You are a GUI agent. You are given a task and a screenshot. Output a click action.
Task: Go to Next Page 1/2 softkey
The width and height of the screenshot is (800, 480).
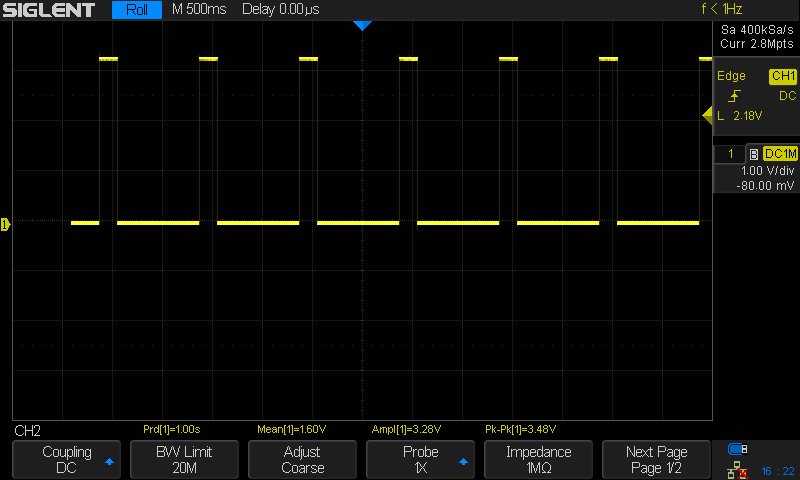(x=656, y=460)
